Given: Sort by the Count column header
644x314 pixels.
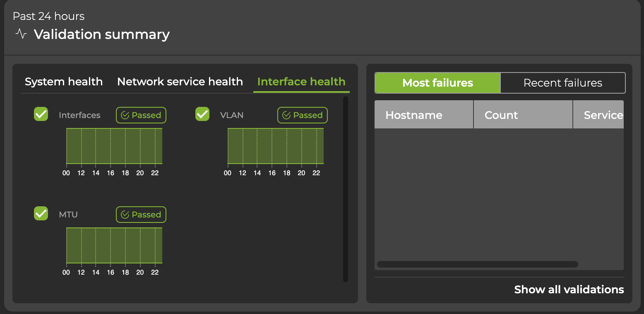Looking at the screenshot, I should click(x=501, y=115).
